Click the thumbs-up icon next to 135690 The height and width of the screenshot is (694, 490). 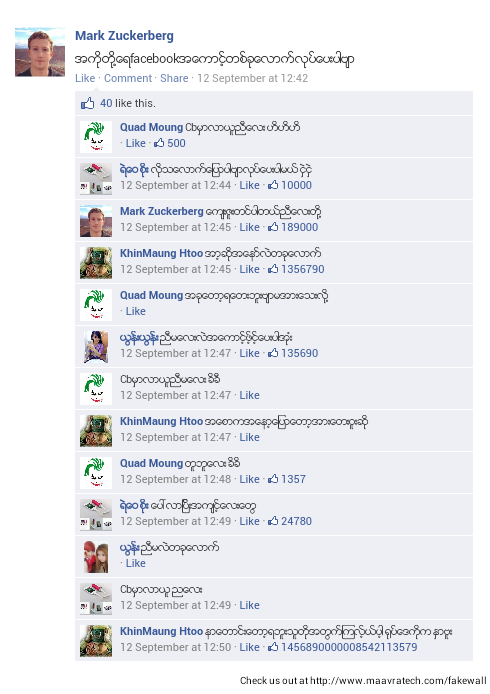click(x=273, y=353)
